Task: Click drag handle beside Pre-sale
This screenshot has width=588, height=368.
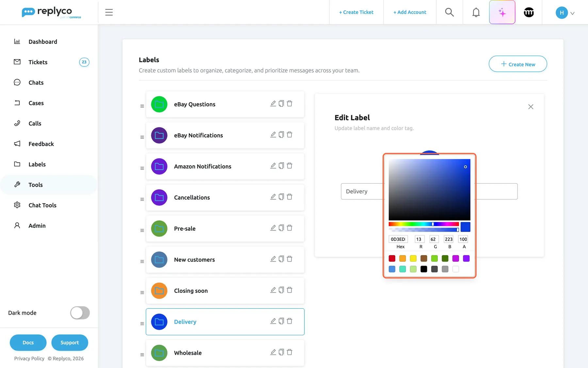Action: pyautogui.click(x=142, y=230)
